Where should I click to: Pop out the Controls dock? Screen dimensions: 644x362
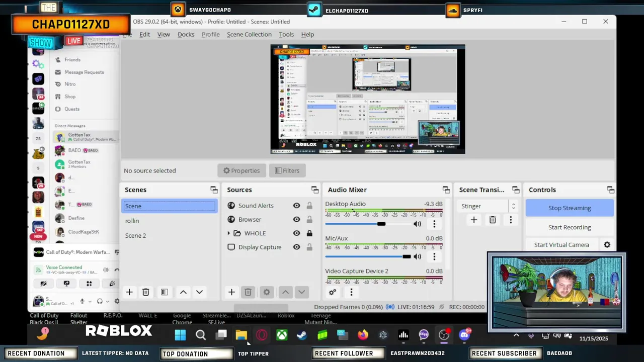(611, 190)
